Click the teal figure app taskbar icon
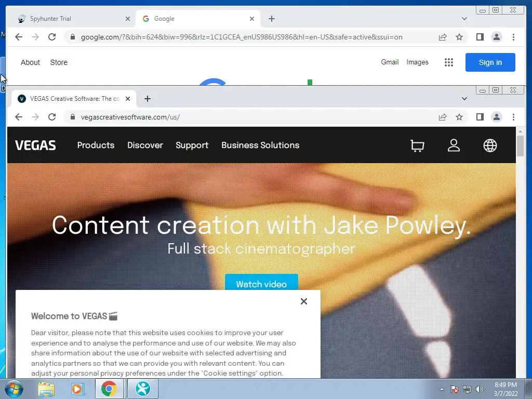The height and width of the screenshot is (399, 532). pyautogui.click(x=142, y=389)
